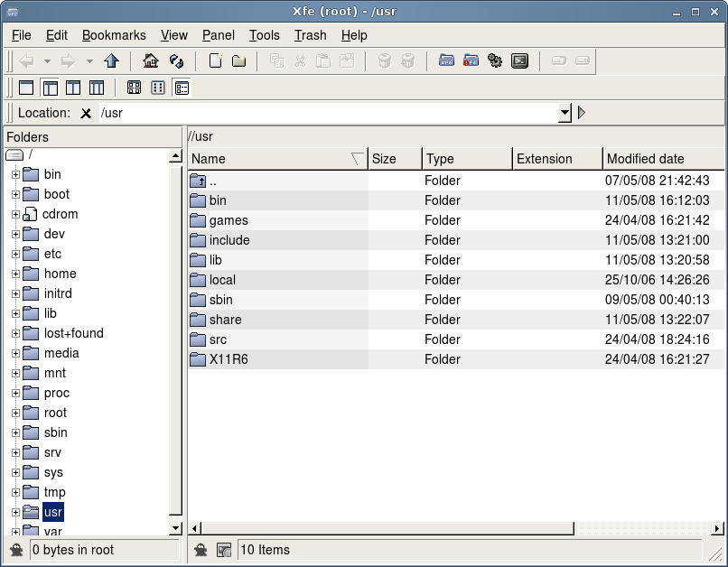
Task: Go back to the previous folder
Action: 27,60
